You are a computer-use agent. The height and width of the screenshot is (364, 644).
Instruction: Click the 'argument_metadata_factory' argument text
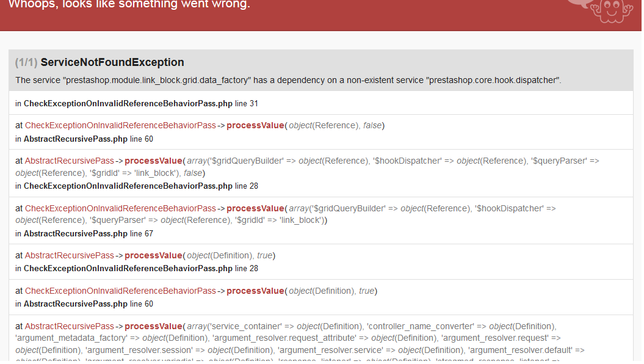[x=71, y=338]
